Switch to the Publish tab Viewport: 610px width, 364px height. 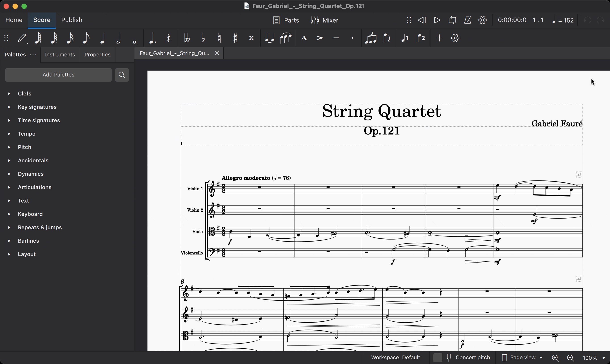(71, 19)
